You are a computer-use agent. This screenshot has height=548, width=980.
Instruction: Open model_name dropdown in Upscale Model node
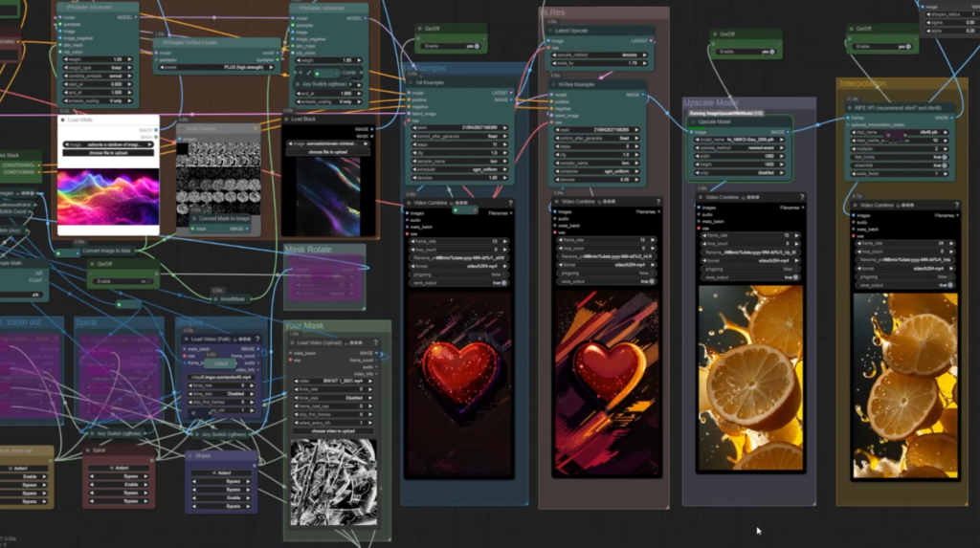(x=740, y=140)
